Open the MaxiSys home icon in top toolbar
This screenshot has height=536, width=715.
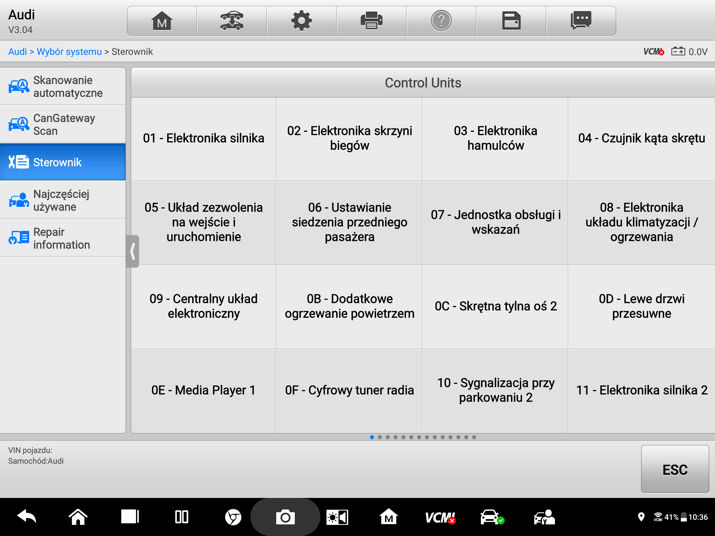tap(162, 21)
